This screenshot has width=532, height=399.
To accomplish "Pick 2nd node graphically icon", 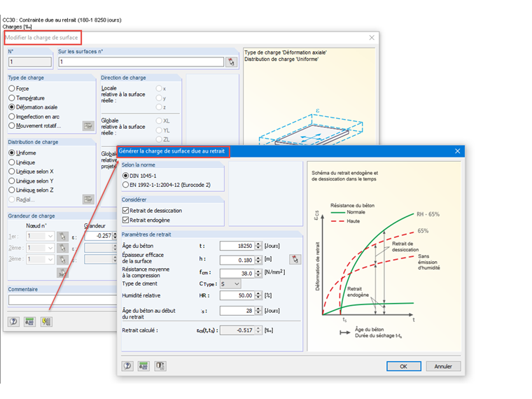I will (x=62, y=248).
